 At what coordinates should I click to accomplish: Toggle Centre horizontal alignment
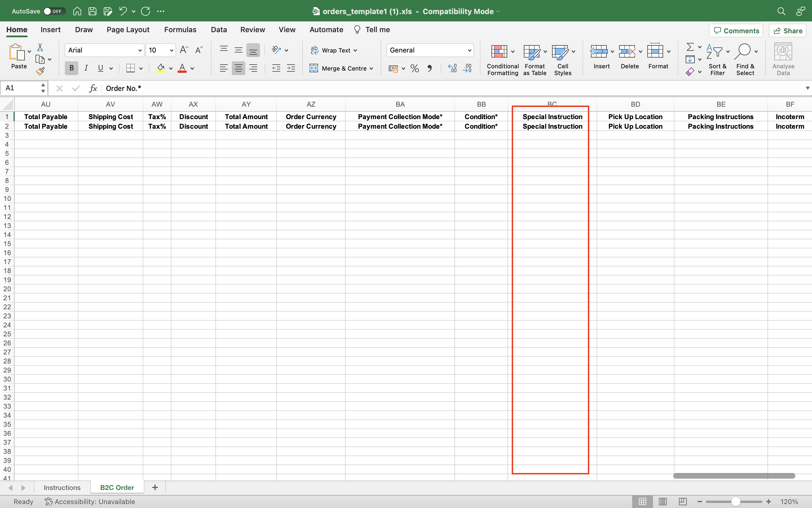(x=239, y=68)
